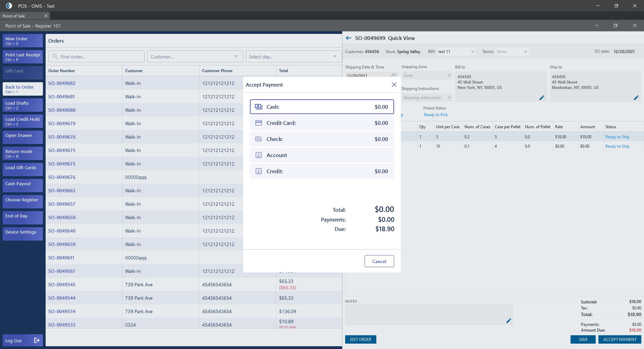This screenshot has height=349, width=644.
Task: Click the Log Out icon
Action: tap(37, 340)
